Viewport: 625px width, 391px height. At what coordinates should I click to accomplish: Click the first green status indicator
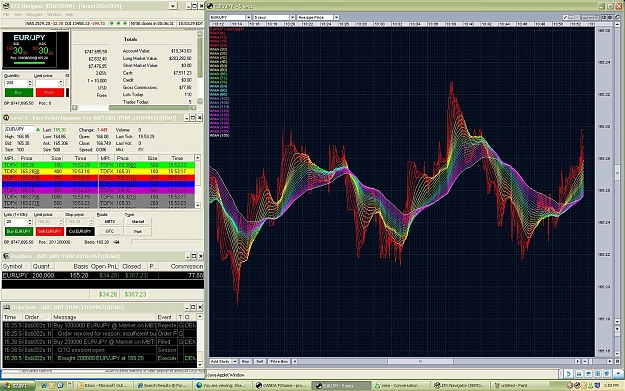pyautogui.click(x=112, y=24)
